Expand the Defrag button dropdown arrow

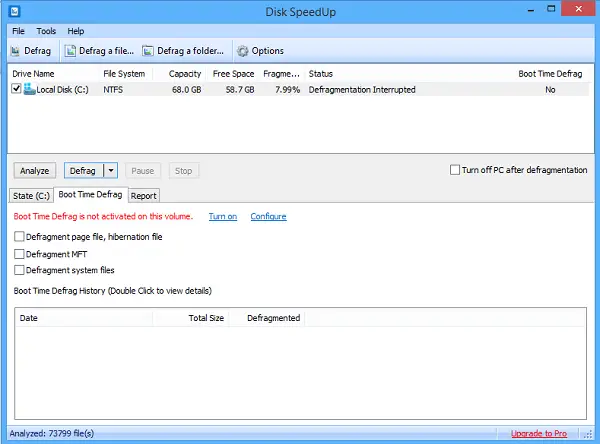(111, 171)
